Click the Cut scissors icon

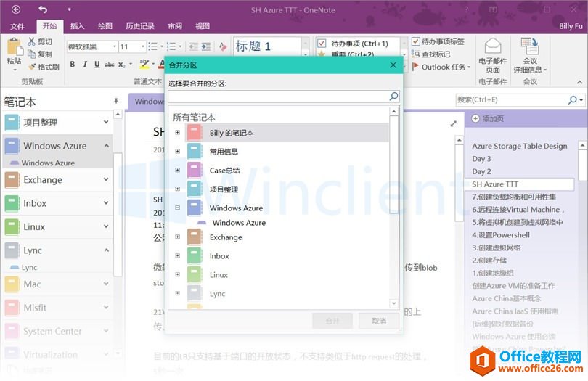[x=32, y=41]
